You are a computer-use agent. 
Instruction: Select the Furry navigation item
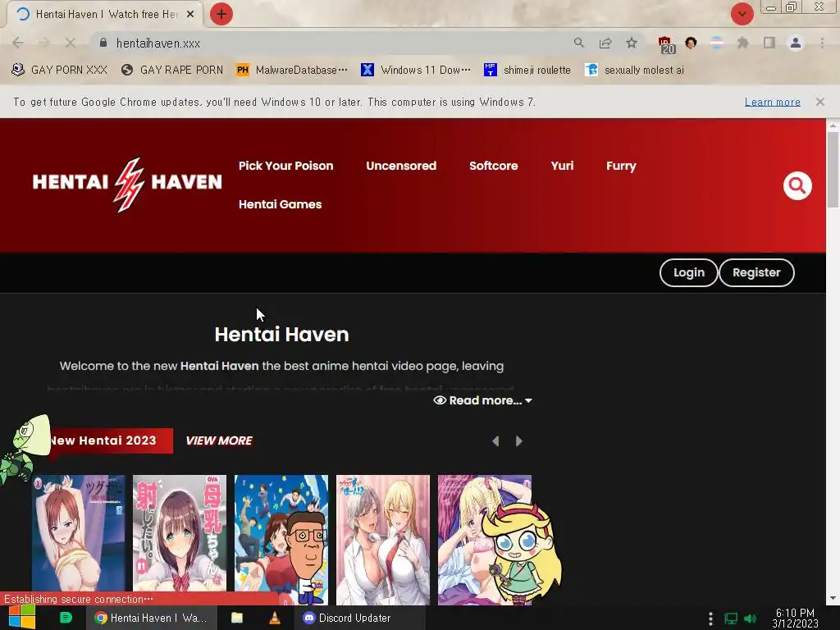[621, 166]
